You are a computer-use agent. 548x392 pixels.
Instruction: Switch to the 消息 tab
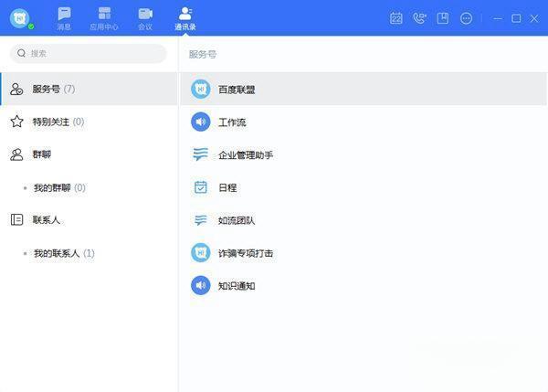pos(64,19)
